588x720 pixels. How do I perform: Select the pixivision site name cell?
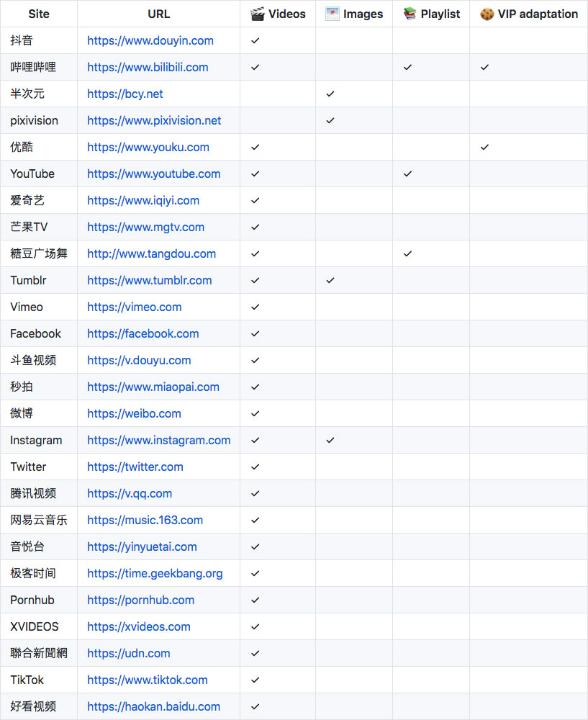(39, 120)
